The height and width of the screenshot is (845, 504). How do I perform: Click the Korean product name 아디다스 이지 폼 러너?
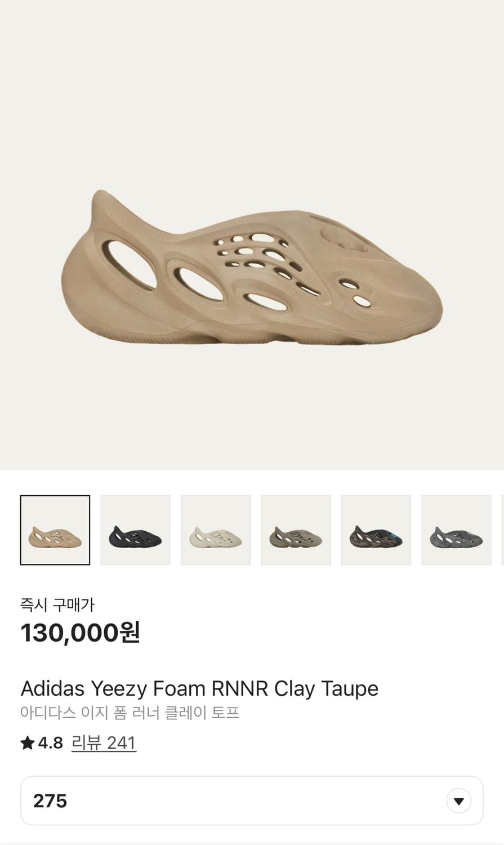pyautogui.click(x=91, y=713)
